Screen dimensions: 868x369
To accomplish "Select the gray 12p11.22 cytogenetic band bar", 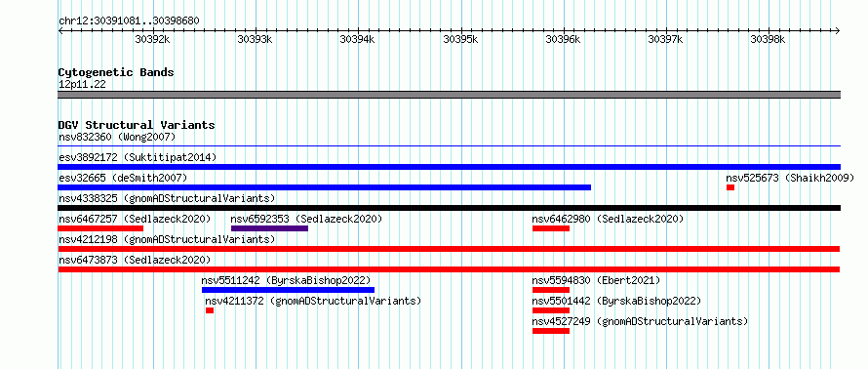I will pyautogui.click(x=449, y=95).
